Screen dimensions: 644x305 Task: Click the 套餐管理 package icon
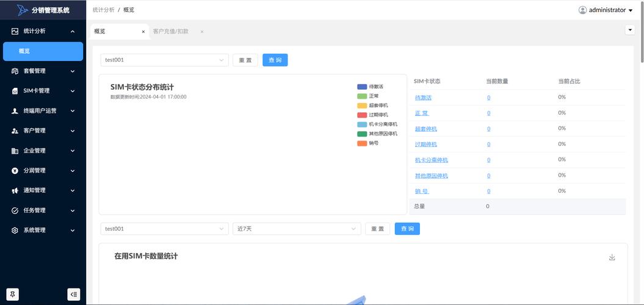[x=15, y=71]
